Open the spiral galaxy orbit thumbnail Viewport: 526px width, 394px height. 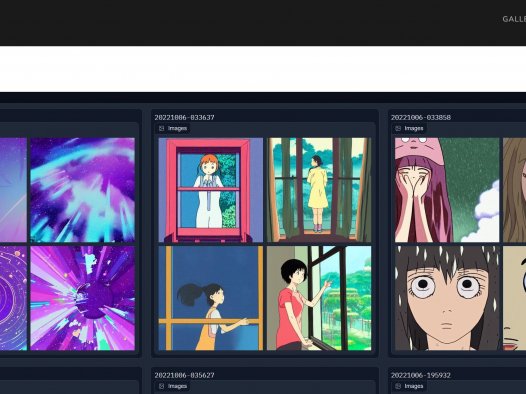click(x=13, y=298)
